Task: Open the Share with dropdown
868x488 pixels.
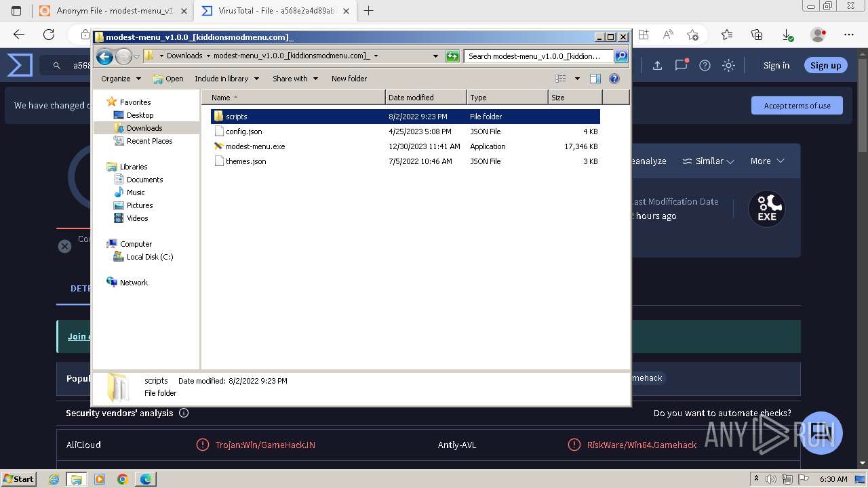Action: [295, 79]
